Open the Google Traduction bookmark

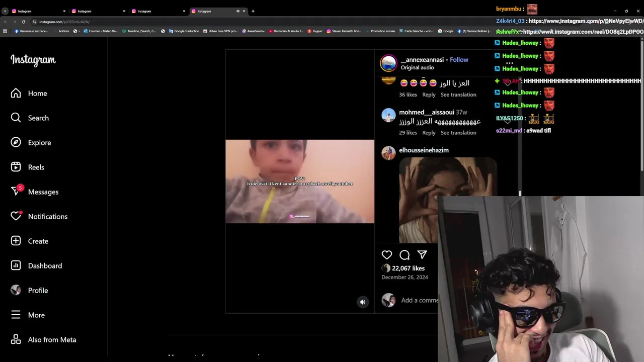click(x=184, y=31)
